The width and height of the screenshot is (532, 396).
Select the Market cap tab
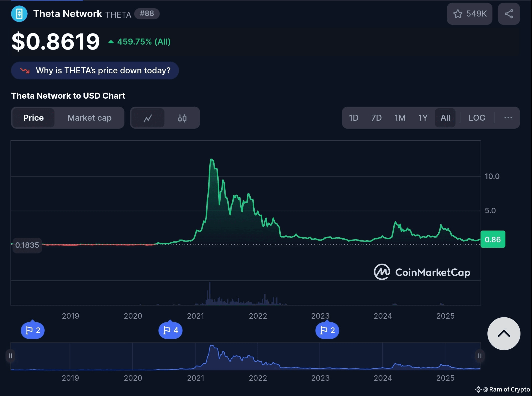[89, 118]
